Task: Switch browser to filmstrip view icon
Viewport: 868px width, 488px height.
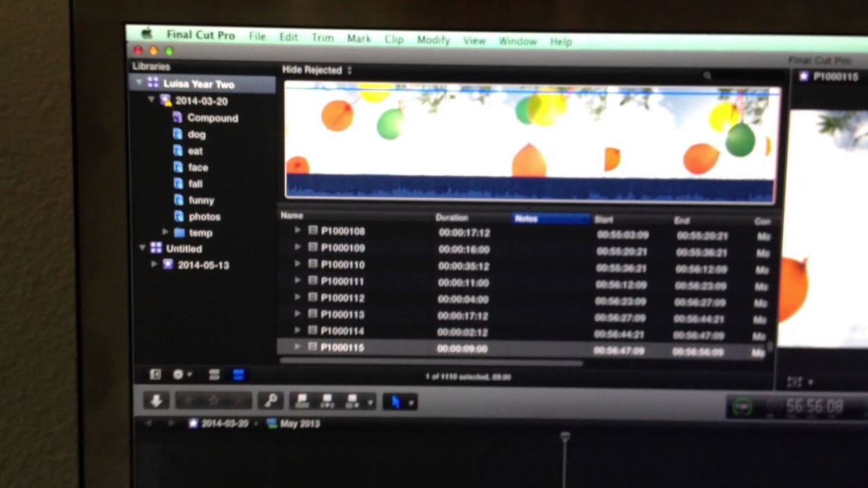Action: (x=214, y=374)
